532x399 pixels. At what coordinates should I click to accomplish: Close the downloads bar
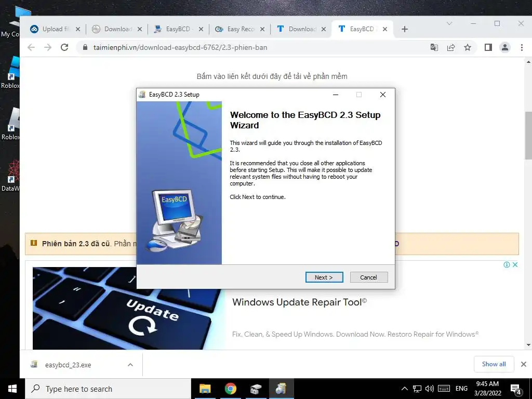tap(524, 364)
